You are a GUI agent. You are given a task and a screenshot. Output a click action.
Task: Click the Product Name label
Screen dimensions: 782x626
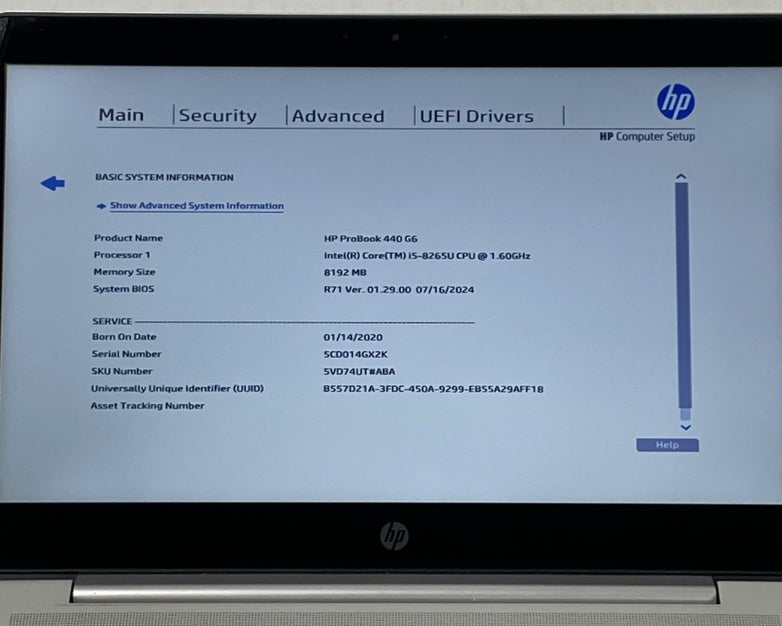(x=129, y=238)
